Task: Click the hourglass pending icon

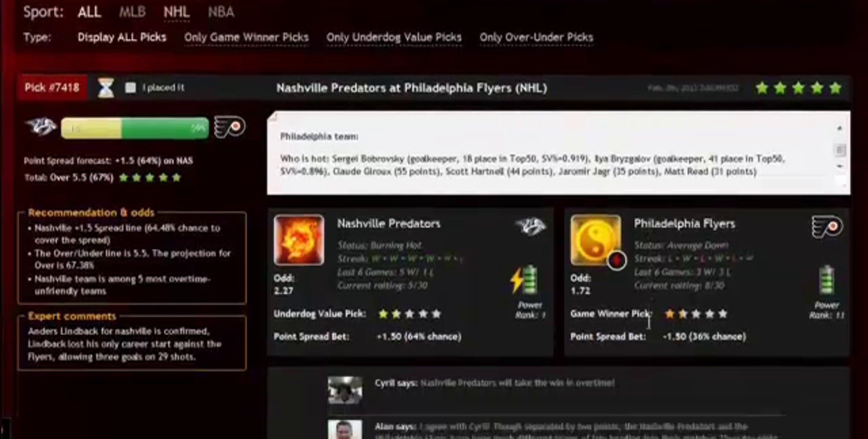Action: pyautogui.click(x=106, y=88)
